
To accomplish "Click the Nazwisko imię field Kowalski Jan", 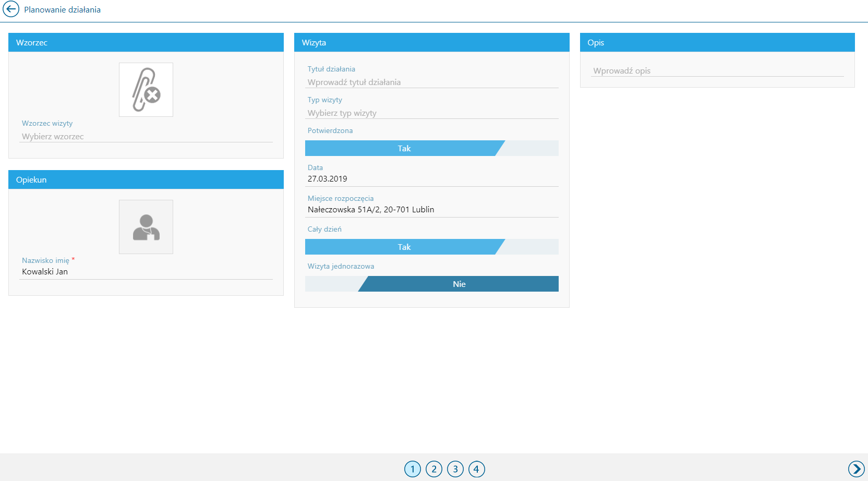I will pyautogui.click(x=146, y=272).
